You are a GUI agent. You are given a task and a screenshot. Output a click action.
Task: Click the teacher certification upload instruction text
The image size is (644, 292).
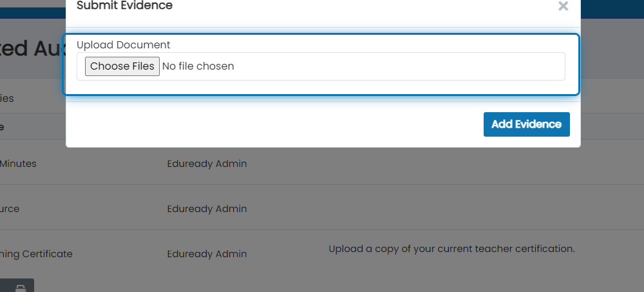[x=452, y=249]
